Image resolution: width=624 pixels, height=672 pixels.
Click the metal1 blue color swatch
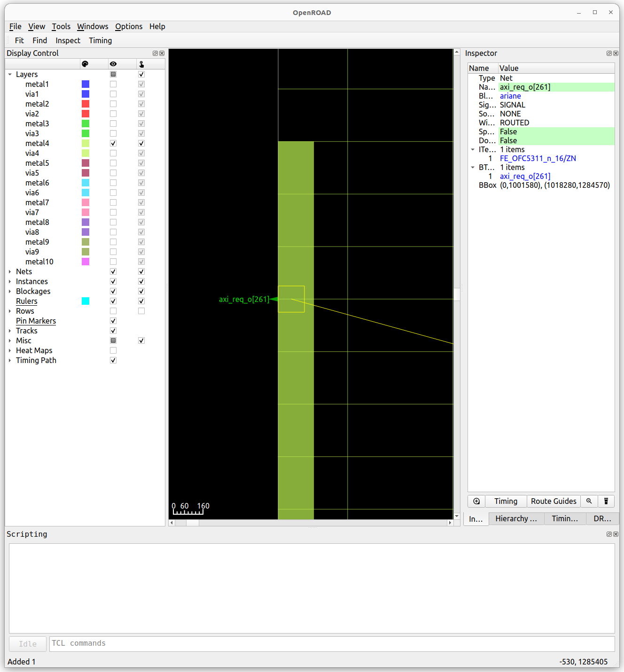(85, 84)
